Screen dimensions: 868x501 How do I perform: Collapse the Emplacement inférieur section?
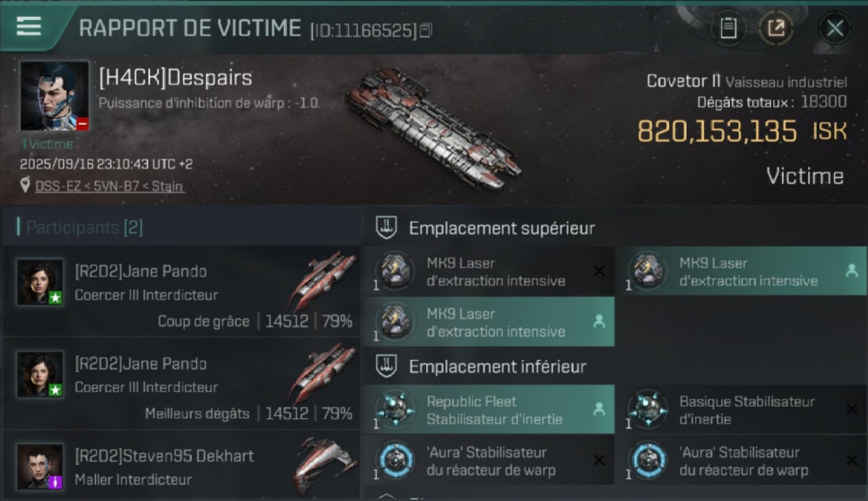(x=387, y=366)
